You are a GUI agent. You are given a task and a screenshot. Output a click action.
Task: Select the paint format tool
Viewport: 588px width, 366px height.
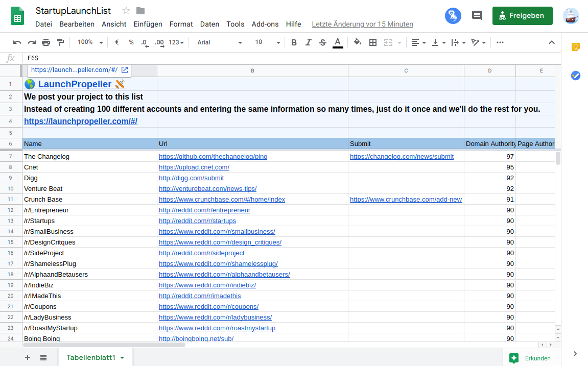60,42
